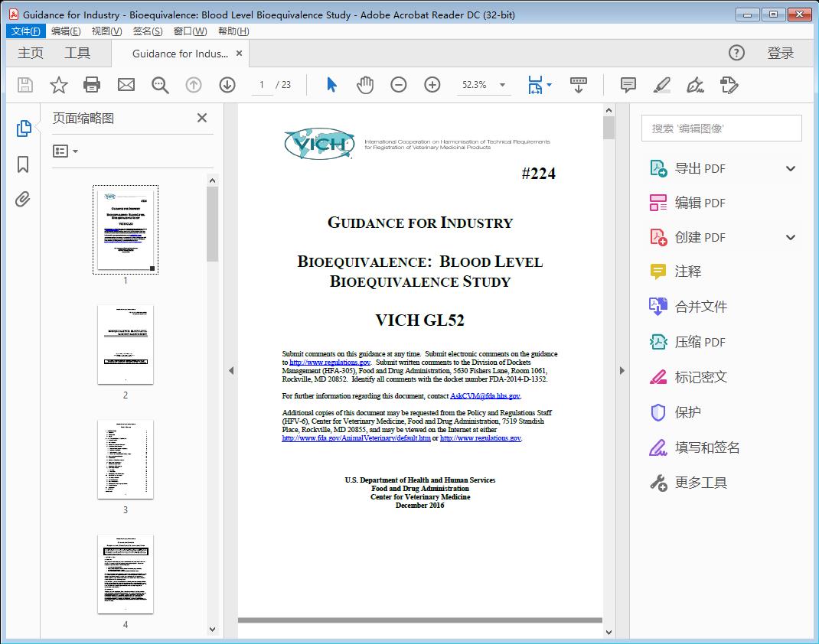Toggle the attachments panel with paperclip icon

pyautogui.click(x=22, y=199)
